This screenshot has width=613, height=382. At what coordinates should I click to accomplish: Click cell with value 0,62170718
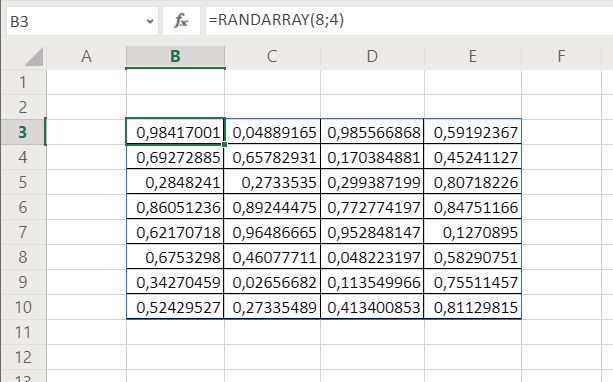coord(175,232)
